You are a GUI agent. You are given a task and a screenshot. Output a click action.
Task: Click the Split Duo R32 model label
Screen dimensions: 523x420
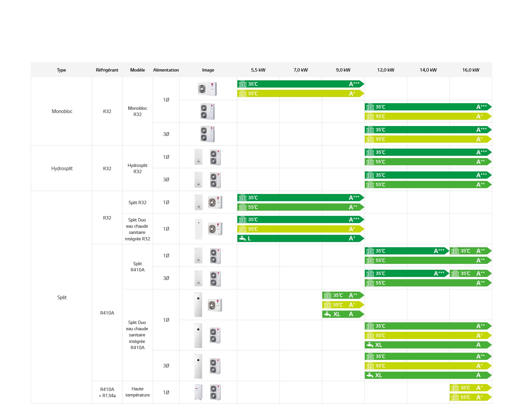click(x=137, y=229)
